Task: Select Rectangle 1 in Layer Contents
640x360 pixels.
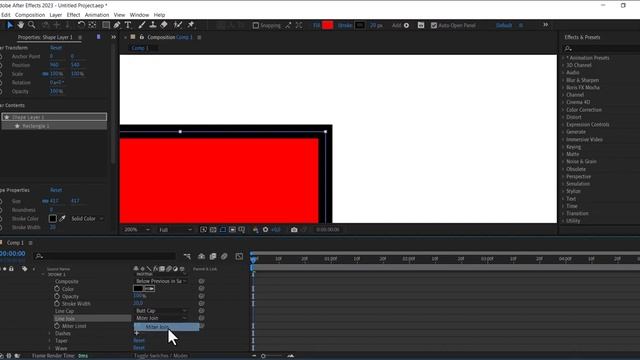Action: pos(54,126)
